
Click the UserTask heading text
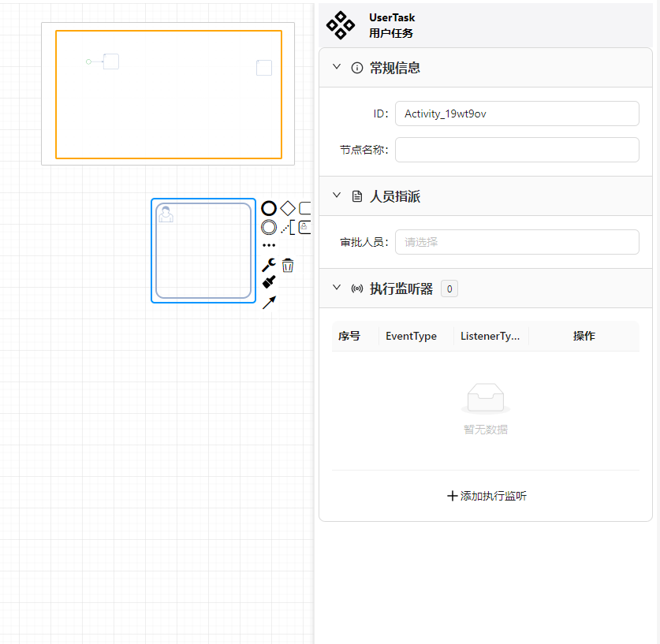pyautogui.click(x=392, y=17)
